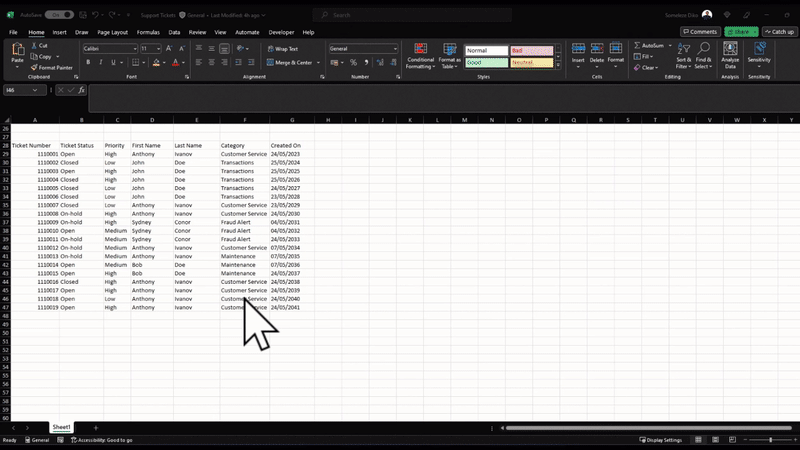Apply percent style format
The image size is (800, 450).
(353, 62)
